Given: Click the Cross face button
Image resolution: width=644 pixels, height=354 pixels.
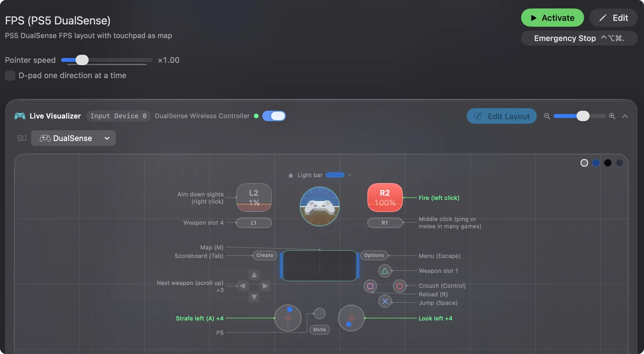Looking at the screenshot, I should (385, 301).
